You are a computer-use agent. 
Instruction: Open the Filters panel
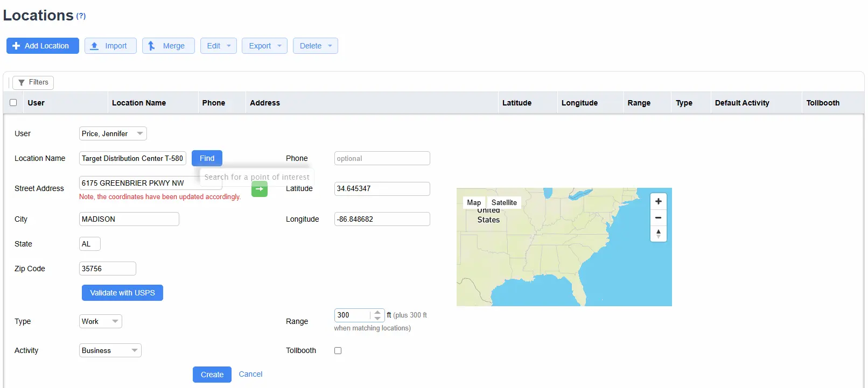point(33,82)
